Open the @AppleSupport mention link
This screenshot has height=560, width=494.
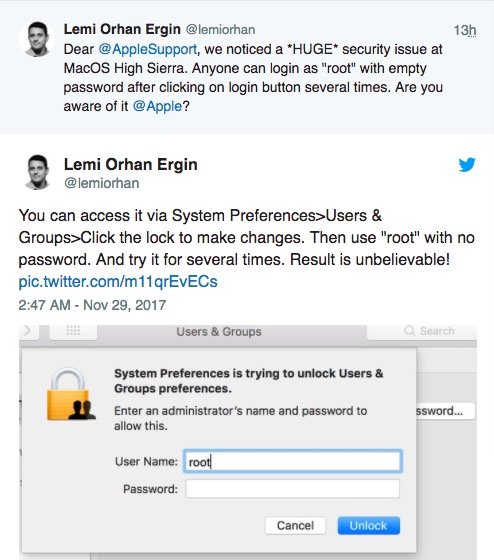[x=147, y=49]
